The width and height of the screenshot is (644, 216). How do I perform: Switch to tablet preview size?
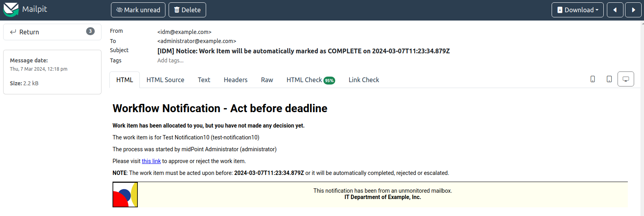(609, 79)
